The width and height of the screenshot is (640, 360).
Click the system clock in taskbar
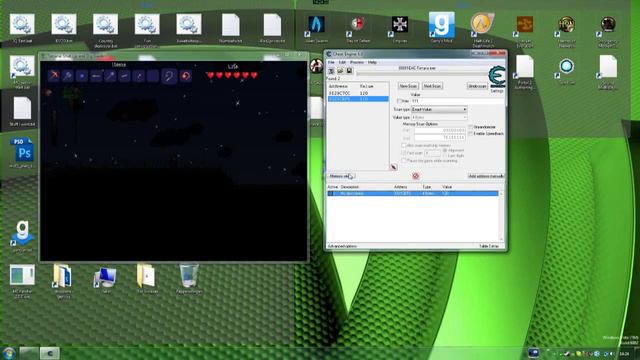[x=624, y=353]
